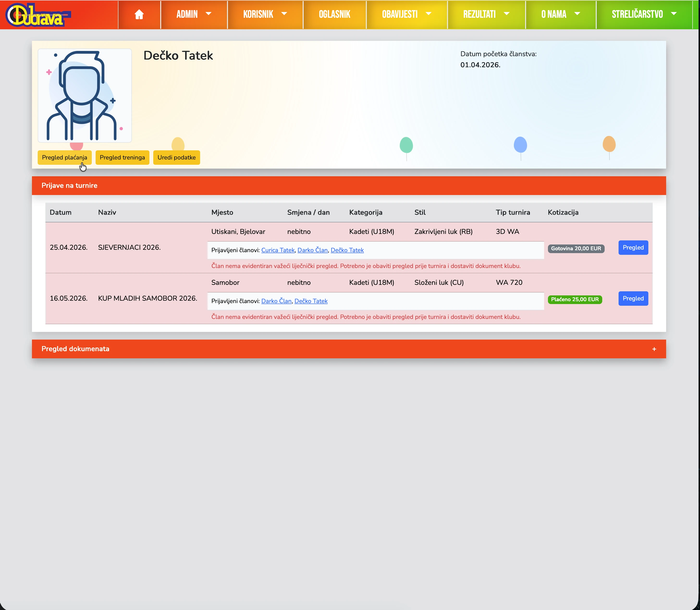The width and height of the screenshot is (700, 610).
Task: Click the member profile avatar image
Action: click(x=85, y=95)
